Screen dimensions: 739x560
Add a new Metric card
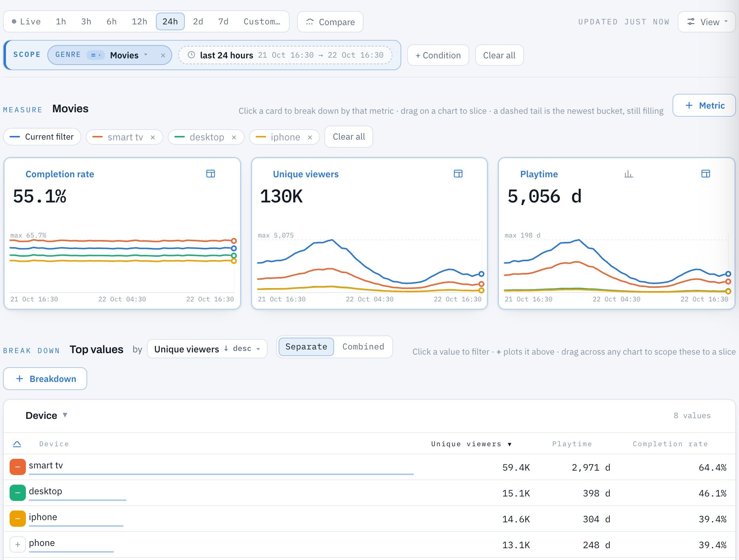[x=704, y=105]
